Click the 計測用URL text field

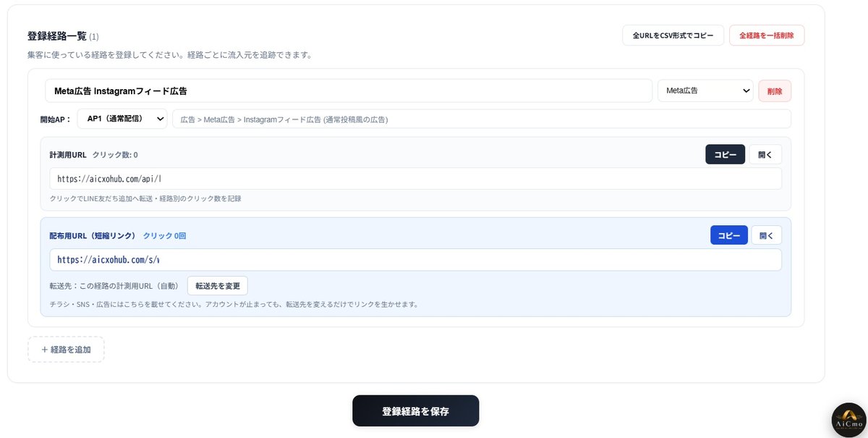click(416, 179)
